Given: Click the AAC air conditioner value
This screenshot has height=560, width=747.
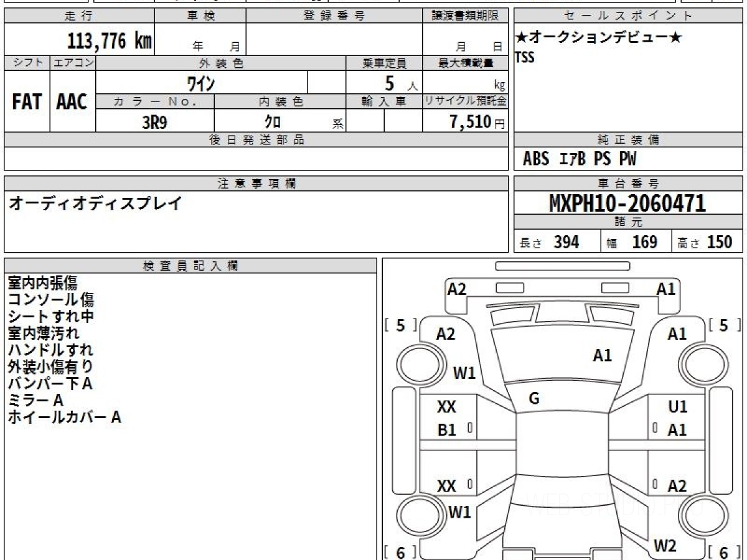Looking at the screenshot, I should [72, 102].
